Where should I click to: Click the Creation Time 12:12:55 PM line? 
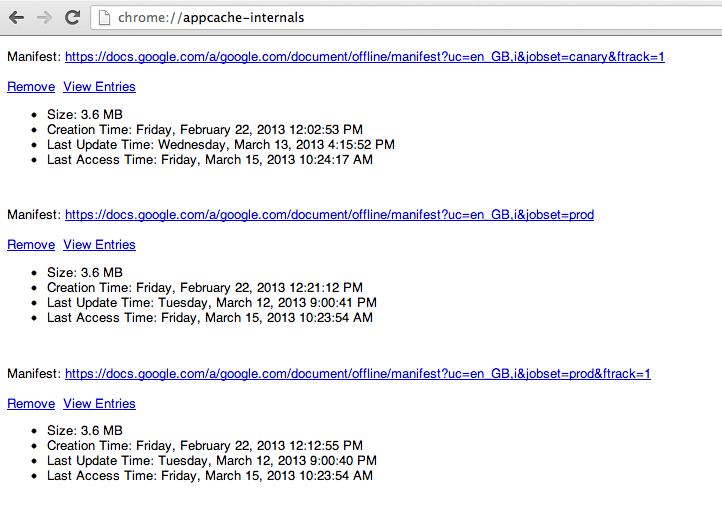[x=204, y=446]
